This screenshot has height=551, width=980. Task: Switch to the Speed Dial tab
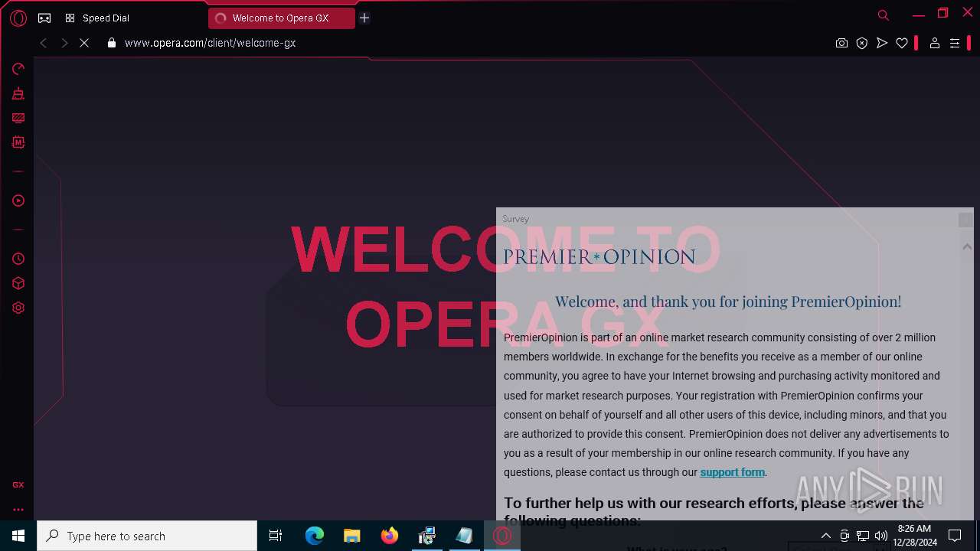tap(97, 18)
